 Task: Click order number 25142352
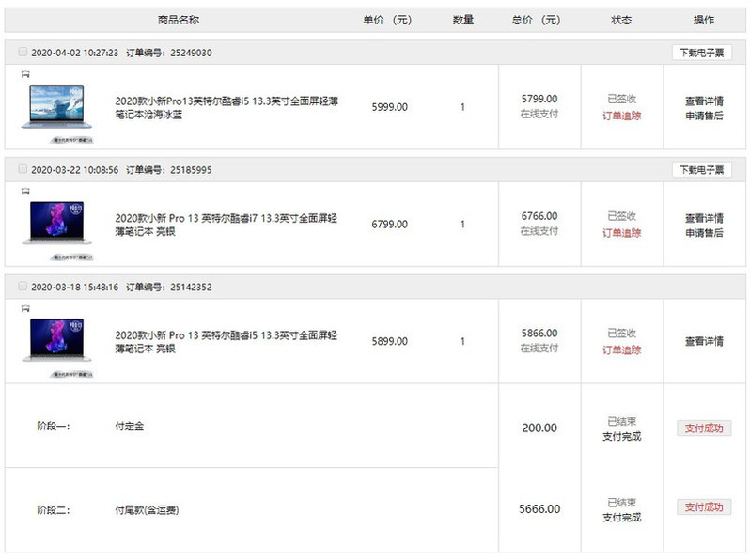pos(191,288)
